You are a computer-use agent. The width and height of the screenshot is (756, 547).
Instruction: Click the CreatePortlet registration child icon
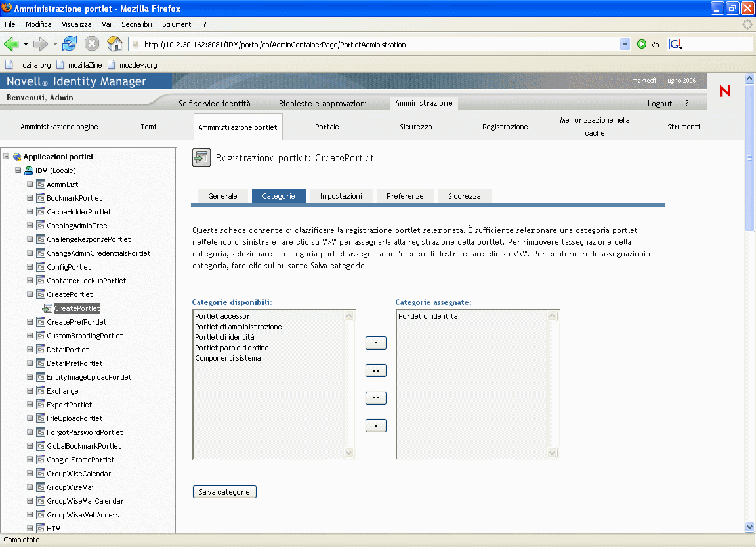(48, 308)
